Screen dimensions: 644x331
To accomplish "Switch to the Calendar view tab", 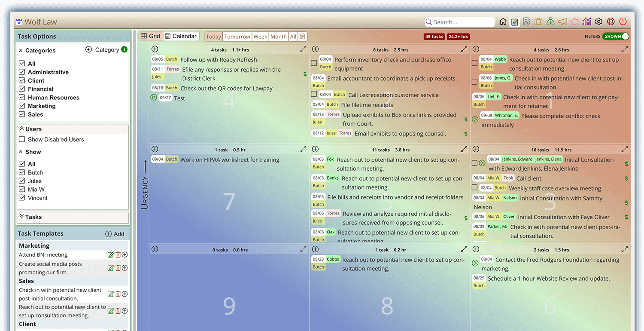I will pos(181,36).
